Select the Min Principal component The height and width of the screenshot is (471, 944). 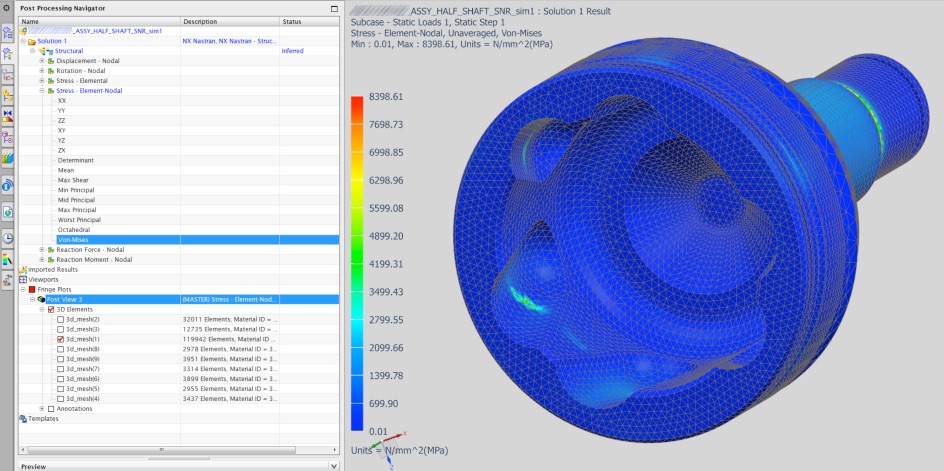coord(76,190)
